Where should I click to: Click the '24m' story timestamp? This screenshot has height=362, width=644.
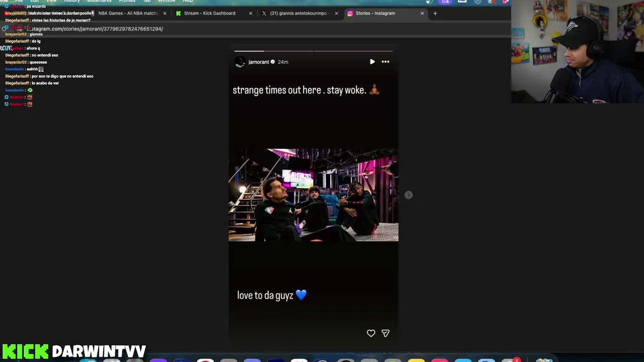(x=283, y=62)
